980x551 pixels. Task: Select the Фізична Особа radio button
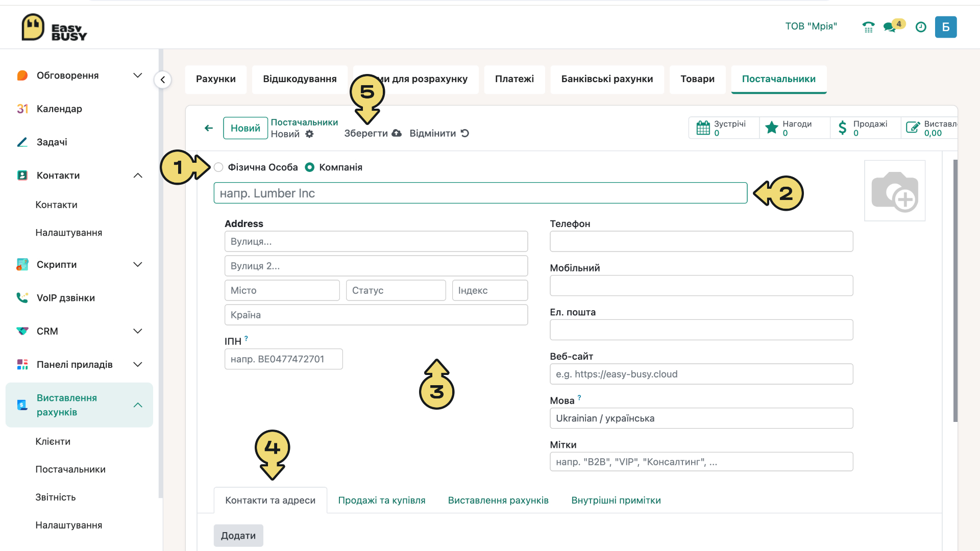(218, 167)
